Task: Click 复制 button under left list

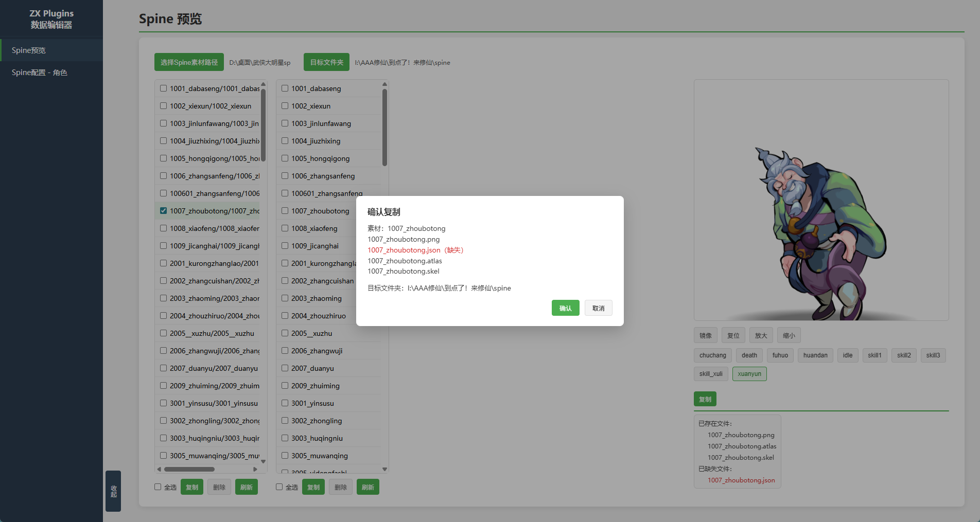Action: pos(192,487)
